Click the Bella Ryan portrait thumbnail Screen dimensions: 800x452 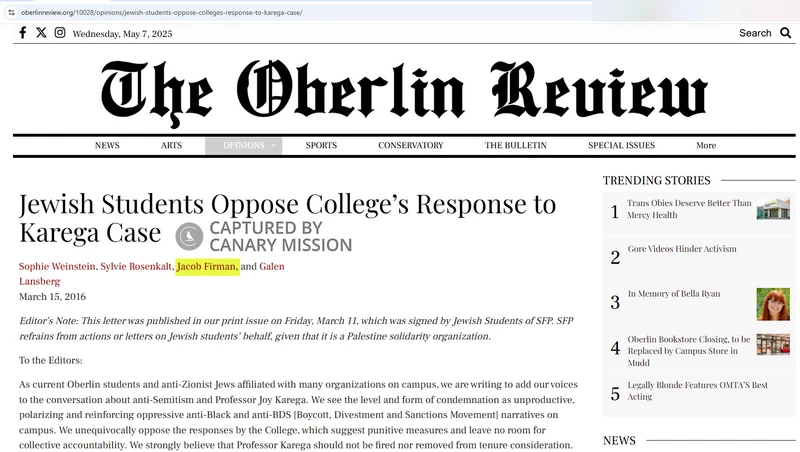(x=773, y=304)
